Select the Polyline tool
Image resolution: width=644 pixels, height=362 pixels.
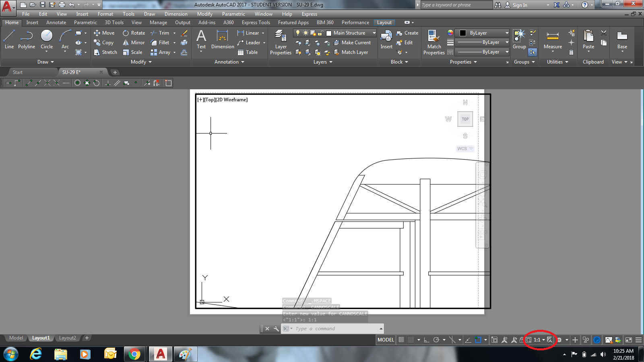pos(27,39)
